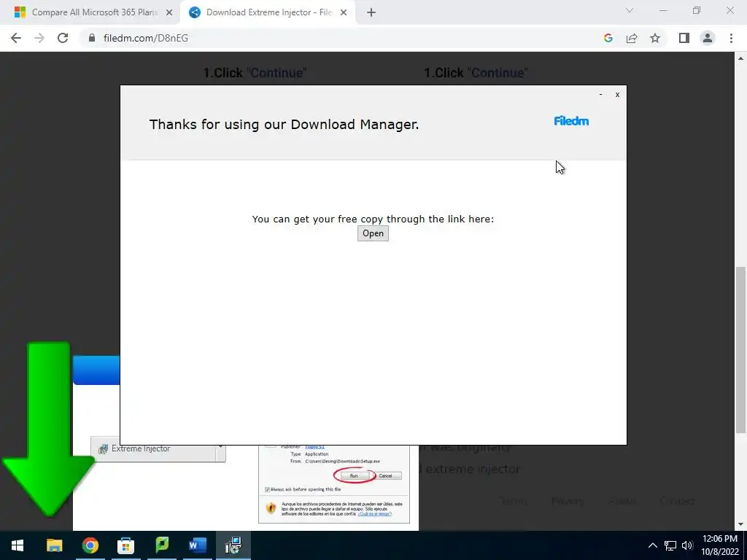The image size is (747, 560).
Task: Share this page using share icon
Action: pos(632,38)
